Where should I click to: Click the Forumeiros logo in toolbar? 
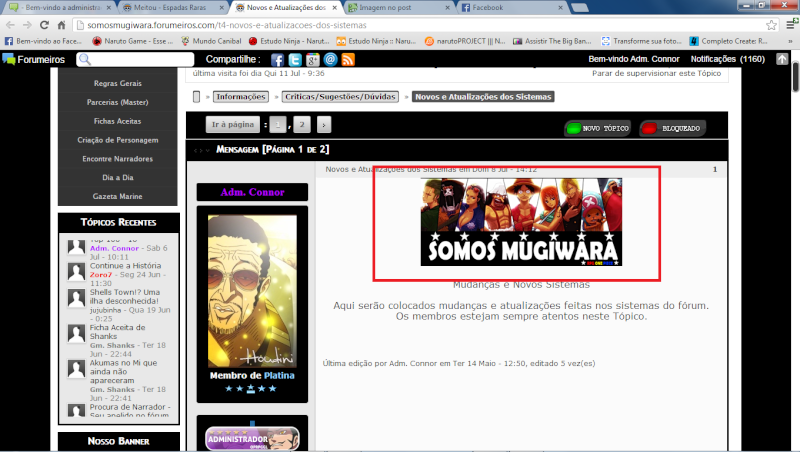(34, 60)
